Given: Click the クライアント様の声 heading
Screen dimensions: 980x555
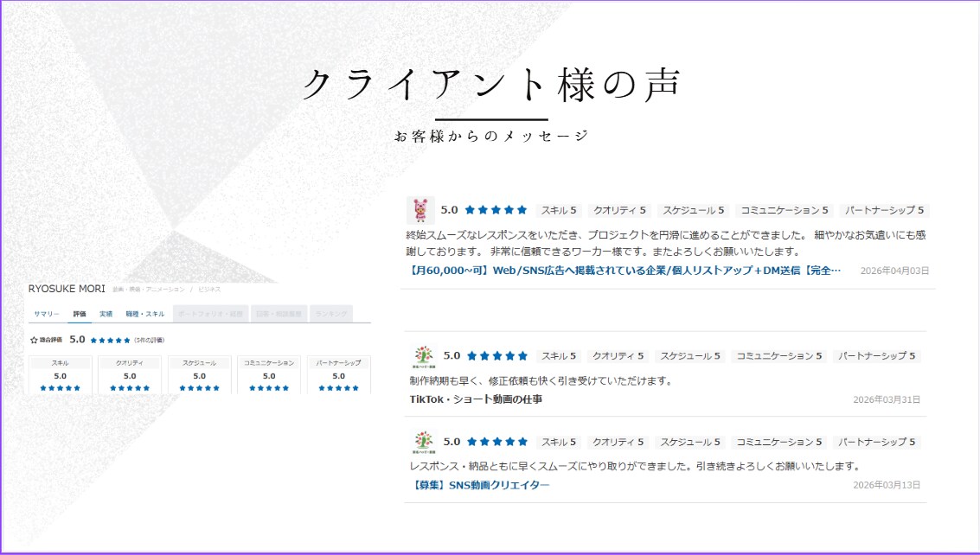Looking at the screenshot, I should [x=491, y=85].
